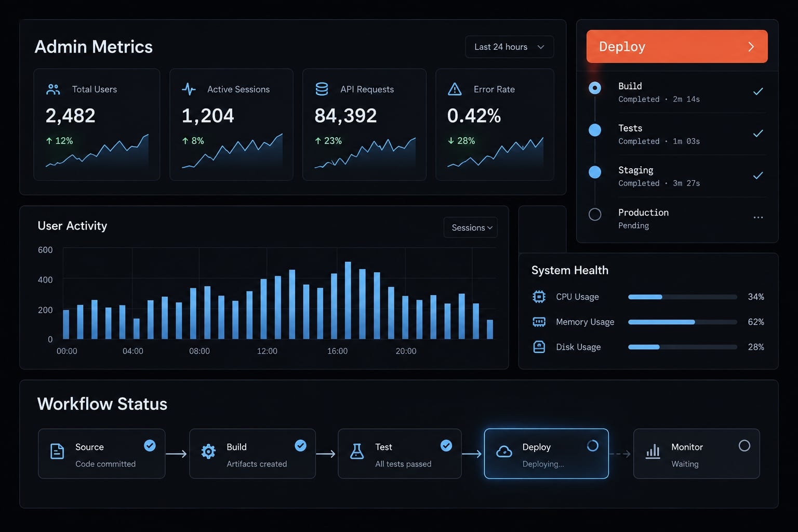
Task: Click the CPU Usage chip icon
Action: pyautogui.click(x=539, y=297)
